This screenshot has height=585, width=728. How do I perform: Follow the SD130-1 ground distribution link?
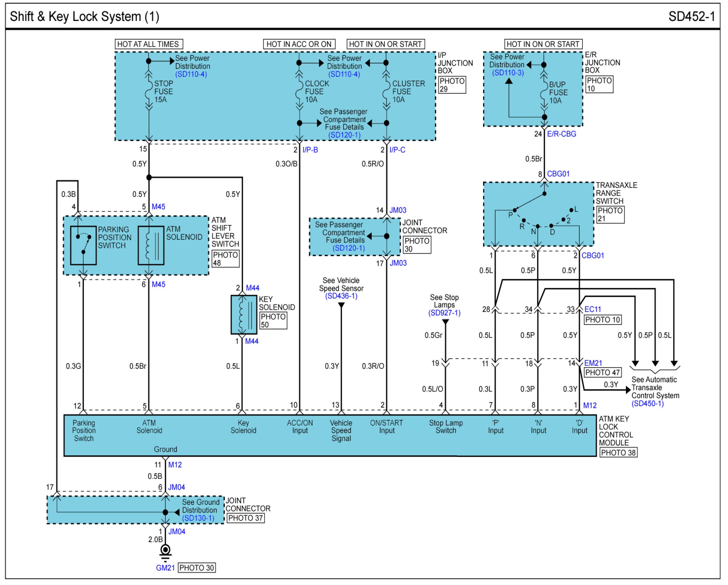click(x=198, y=518)
